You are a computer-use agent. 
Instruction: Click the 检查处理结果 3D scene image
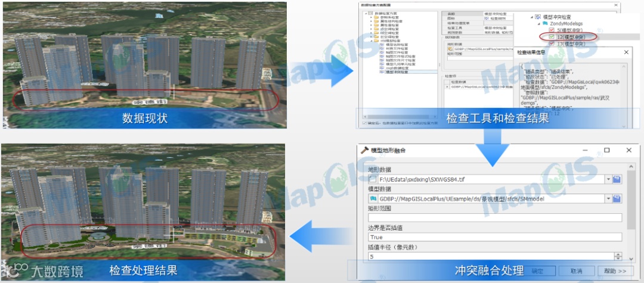pyautogui.click(x=143, y=212)
